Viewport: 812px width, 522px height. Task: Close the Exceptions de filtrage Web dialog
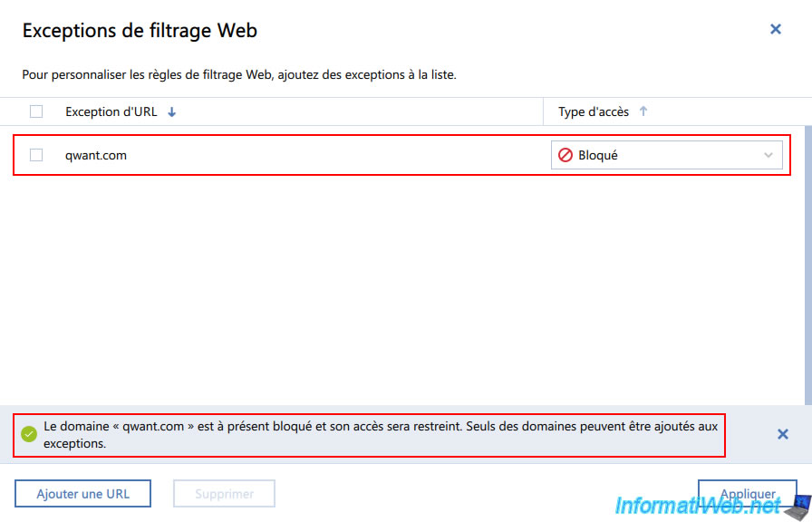[775, 29]
